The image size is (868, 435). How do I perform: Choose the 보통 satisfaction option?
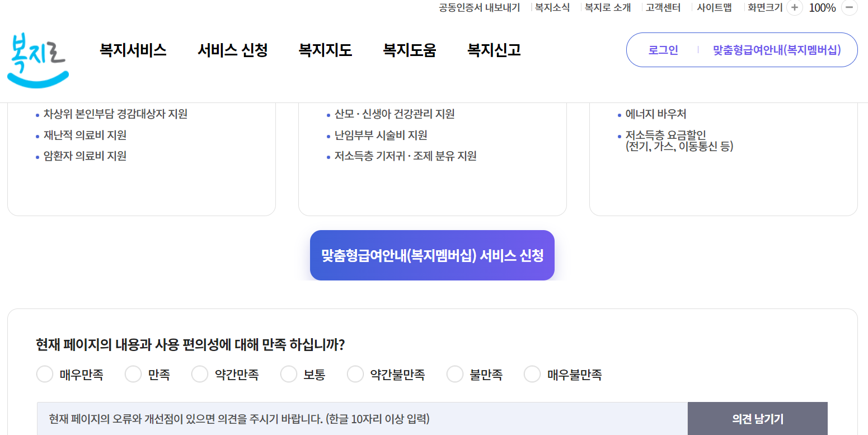(289, 373)
